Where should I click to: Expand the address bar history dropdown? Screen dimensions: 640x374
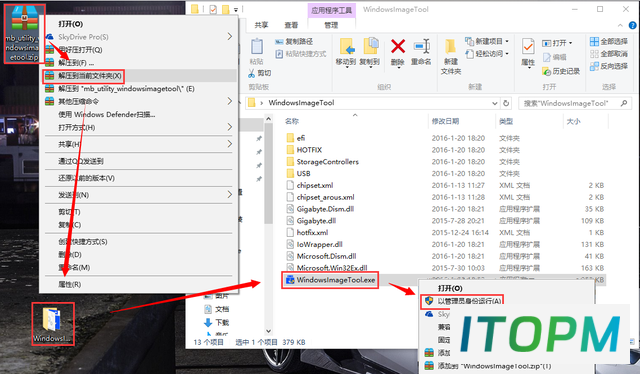point(495,103)
